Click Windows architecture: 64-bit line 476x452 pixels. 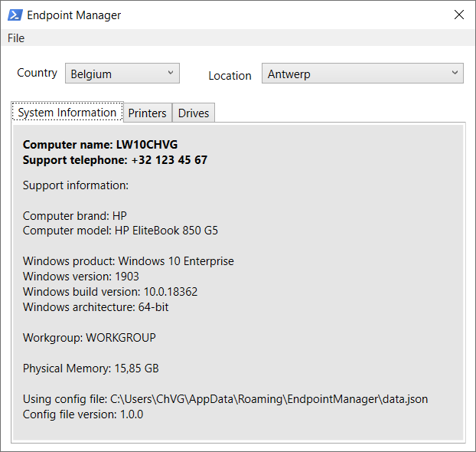click(96, 307)
